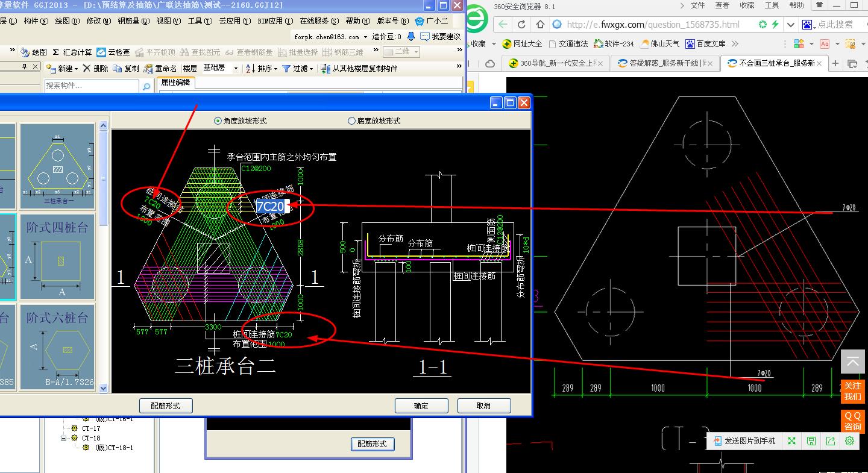Screen dimensions: 868x473
Task: Click browser reload button
Action: [521, 25]
